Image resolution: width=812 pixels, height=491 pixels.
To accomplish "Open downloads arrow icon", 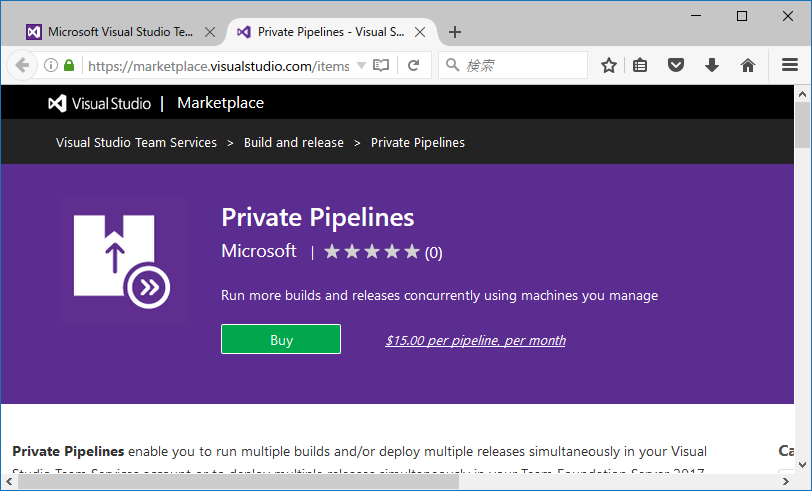I will [x=712, y=65].
